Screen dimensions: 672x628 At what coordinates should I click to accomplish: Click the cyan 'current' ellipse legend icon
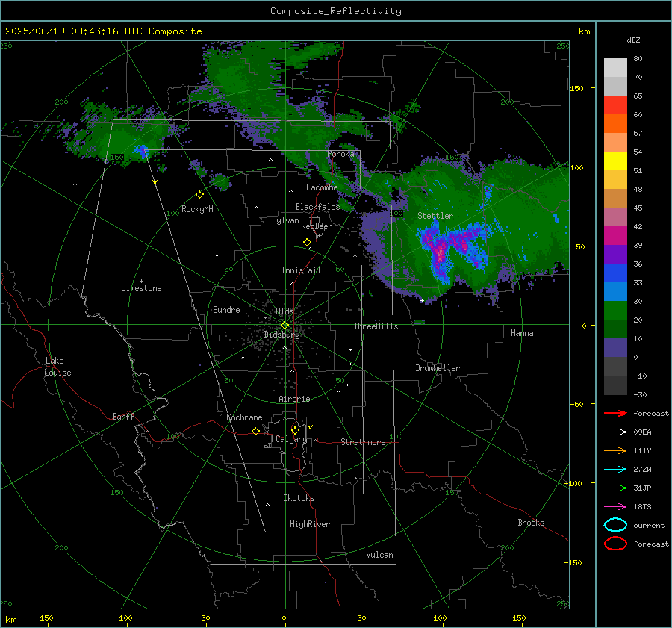pos(615,525)
